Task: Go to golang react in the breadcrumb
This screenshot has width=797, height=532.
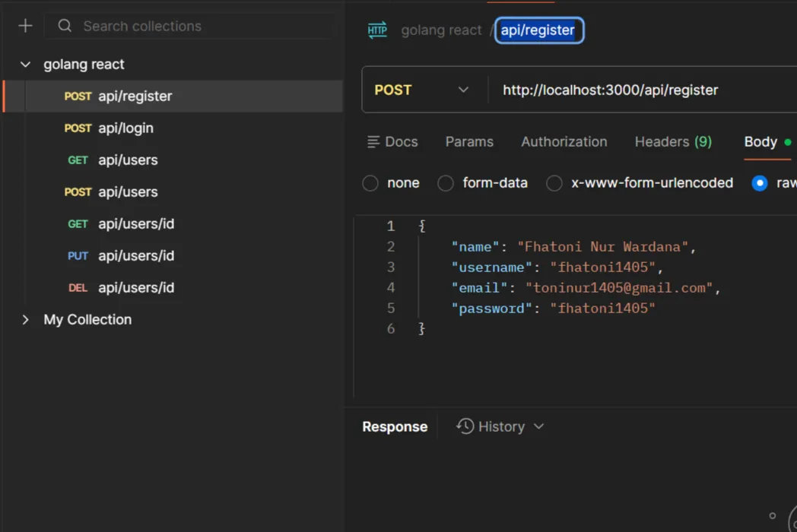Action: [x=441, y=30]
